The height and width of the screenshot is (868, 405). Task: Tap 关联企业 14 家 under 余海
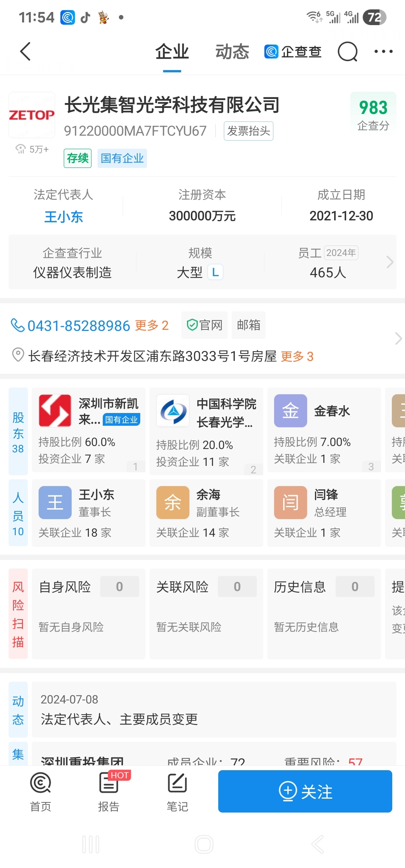point(193,533)
